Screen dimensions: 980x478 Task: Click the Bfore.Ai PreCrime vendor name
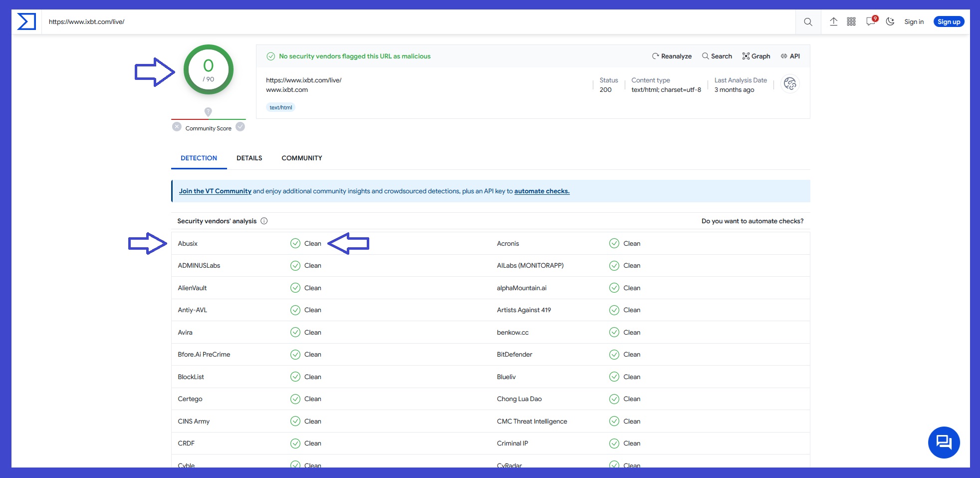(x=204, y=355)
